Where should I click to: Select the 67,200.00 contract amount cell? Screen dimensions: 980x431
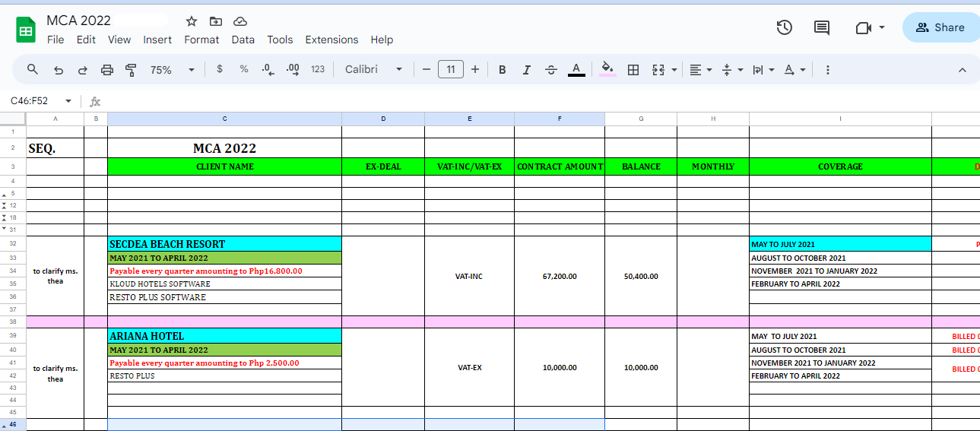[x=560, y=276]
